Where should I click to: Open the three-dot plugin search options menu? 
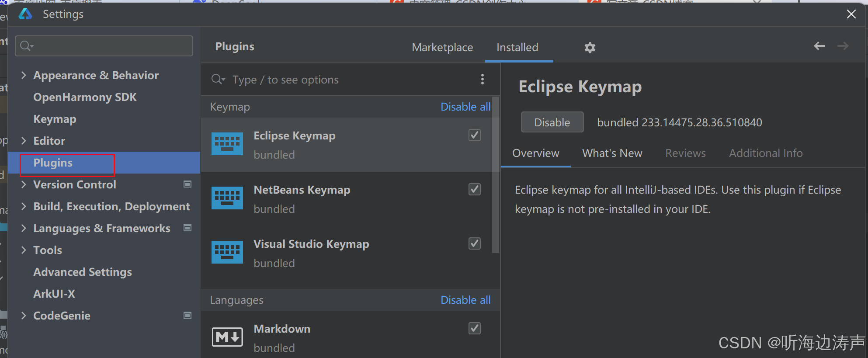click(483, 79)
